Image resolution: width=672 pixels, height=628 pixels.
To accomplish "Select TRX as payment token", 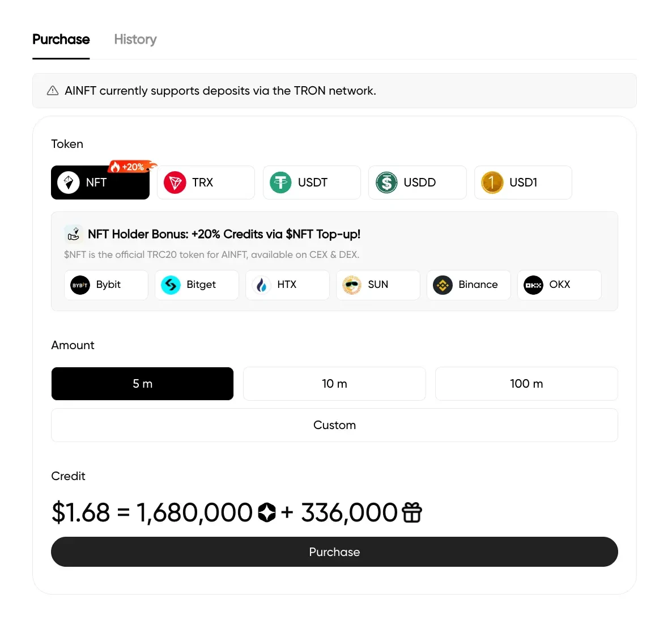I will pyautogui.click(x=206, y=183).
